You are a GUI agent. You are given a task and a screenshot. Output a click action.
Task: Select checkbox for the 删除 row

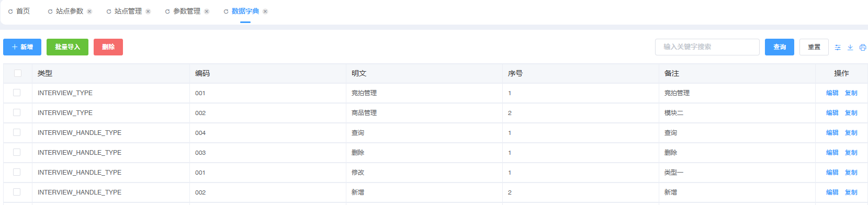click(x=17, y=152)
